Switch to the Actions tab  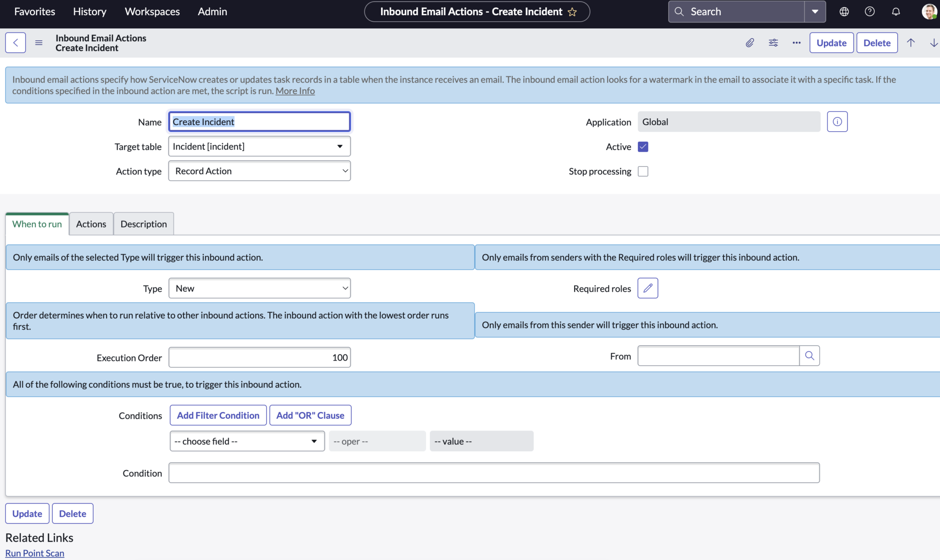pos(91,223)
